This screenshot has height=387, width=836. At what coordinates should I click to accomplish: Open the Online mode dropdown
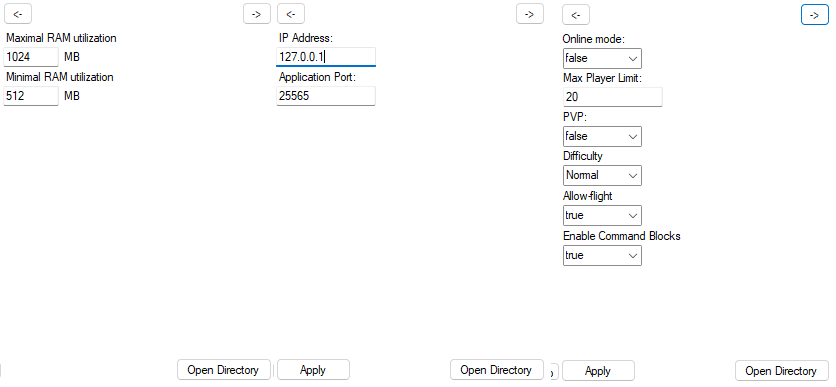(x=602, y=58)
